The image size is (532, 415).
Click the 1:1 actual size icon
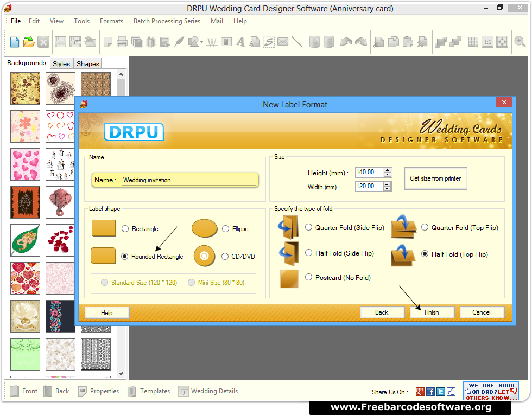point(487,42)
